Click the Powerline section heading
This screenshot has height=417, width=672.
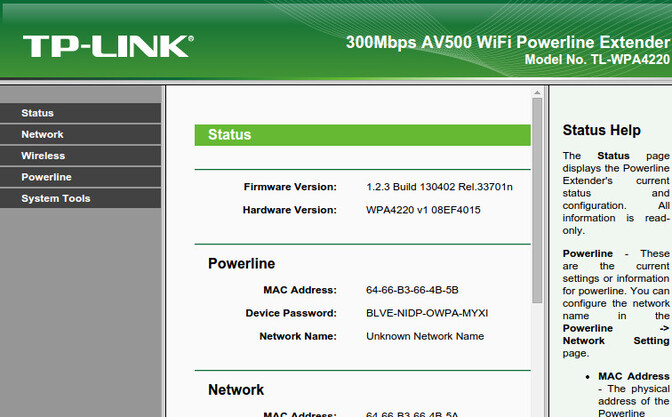tap(241, 264)
